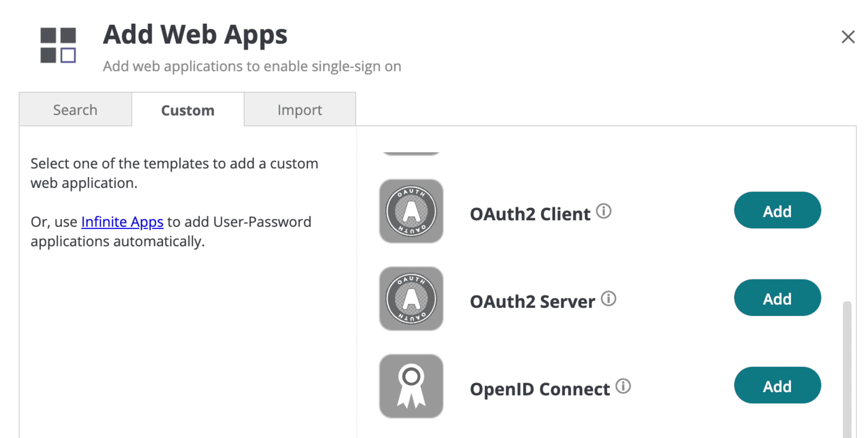This screenshot has height=438, width=868.
Task: Add the OpenID Connect application
Action: 778,386
